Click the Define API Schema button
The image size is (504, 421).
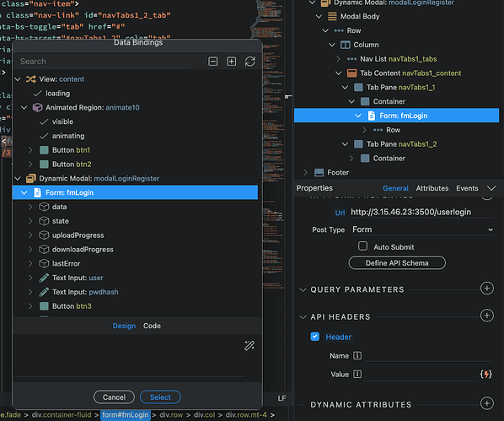397,263
